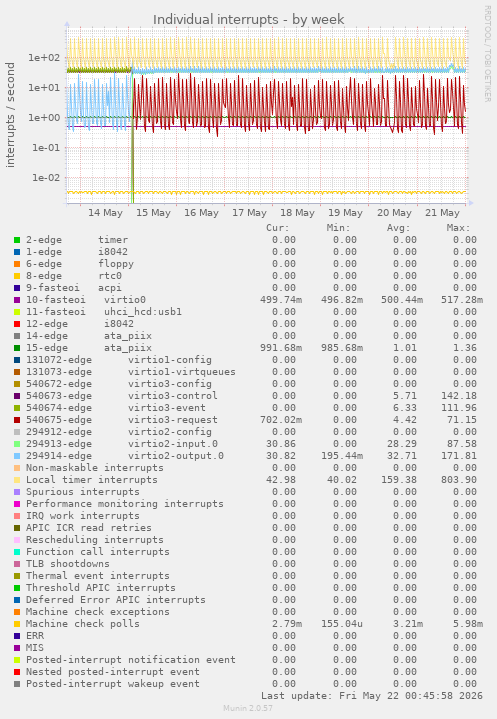Click the Cur: column header

(278, 228)
